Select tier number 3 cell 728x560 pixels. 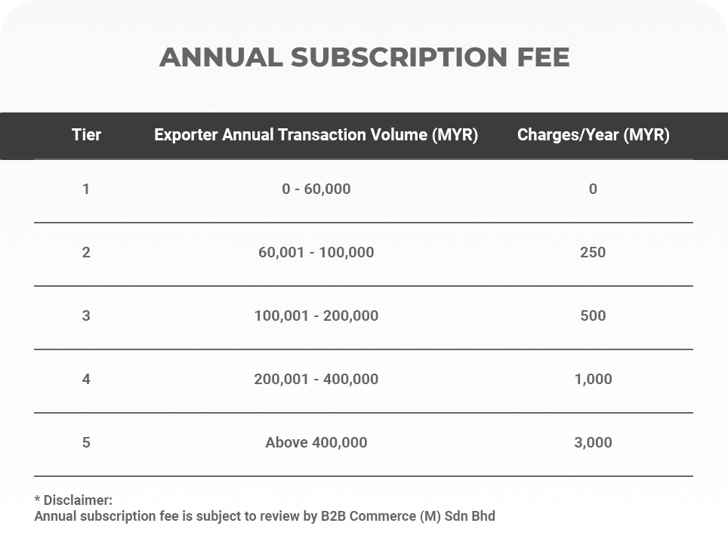pos(86,316)
